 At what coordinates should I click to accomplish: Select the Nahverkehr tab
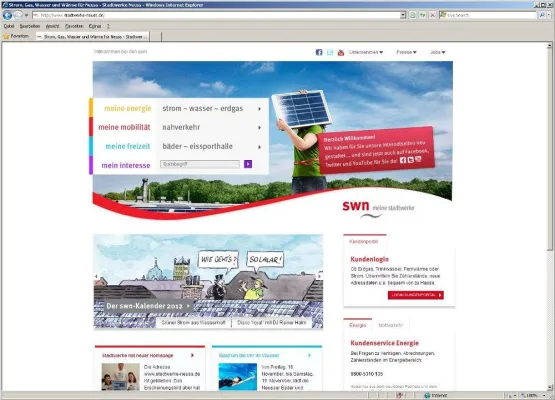tap(390, 325)
